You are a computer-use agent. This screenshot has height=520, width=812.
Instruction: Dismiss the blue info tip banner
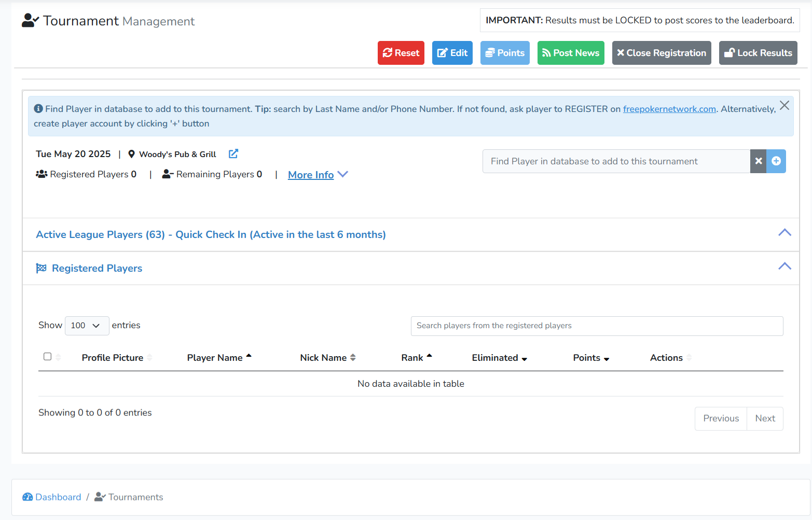click(784, 106)
